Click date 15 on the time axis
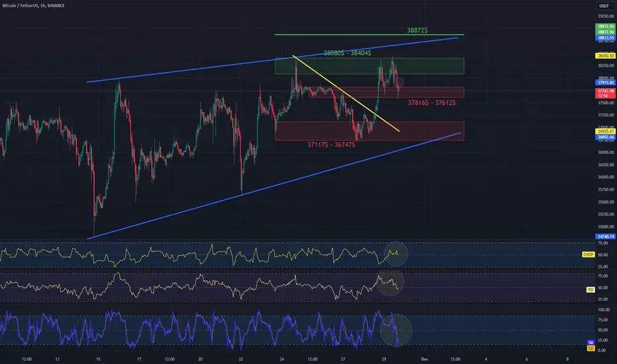Viewport: 617px width, 364px height. click(x=98, y=359)
